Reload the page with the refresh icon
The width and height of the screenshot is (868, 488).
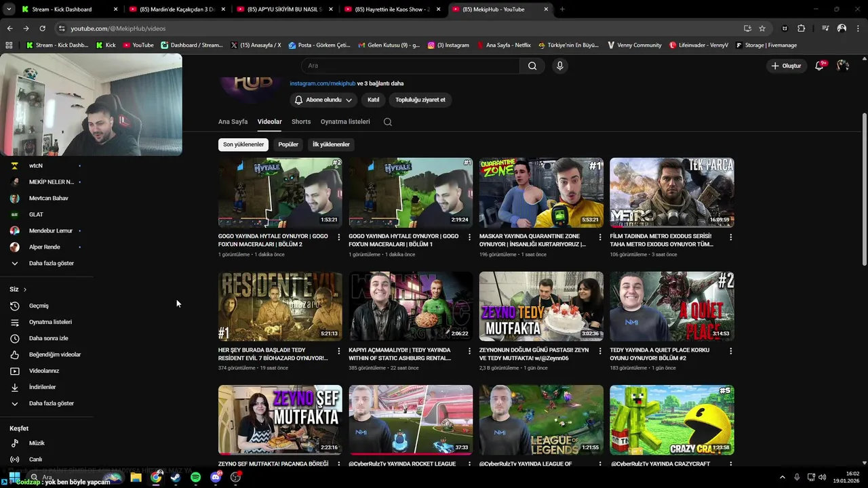[42, 28]
